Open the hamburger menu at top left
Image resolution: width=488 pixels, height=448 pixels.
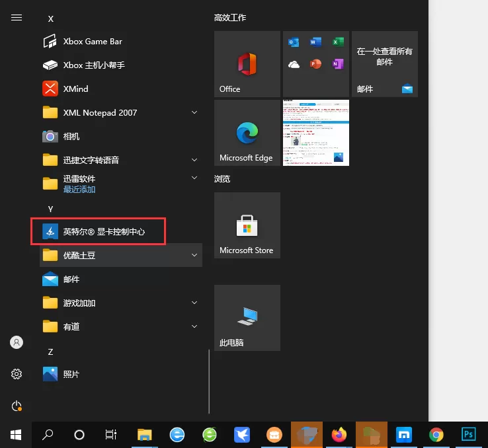point(17,18)
